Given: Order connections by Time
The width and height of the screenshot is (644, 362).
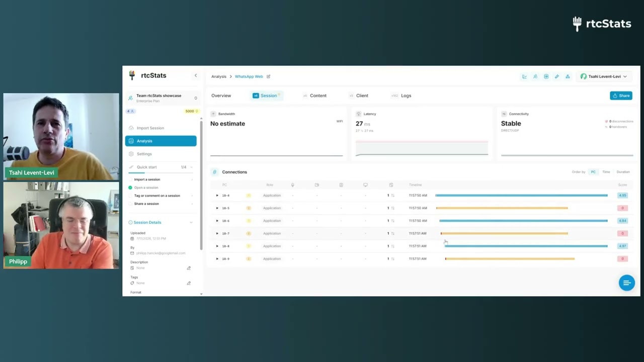Looking at the screenshot, I should coord(606,172).
